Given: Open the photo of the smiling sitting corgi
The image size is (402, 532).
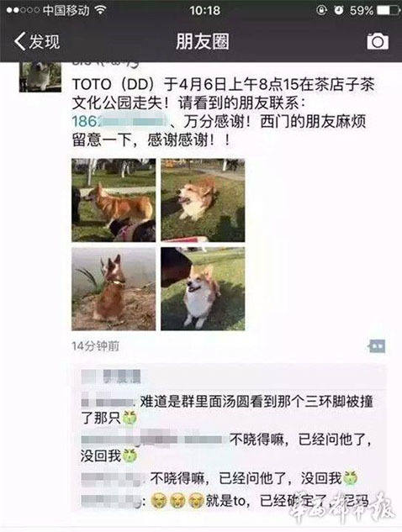Looking at the screenshot, I should click(x=203, y=289).
